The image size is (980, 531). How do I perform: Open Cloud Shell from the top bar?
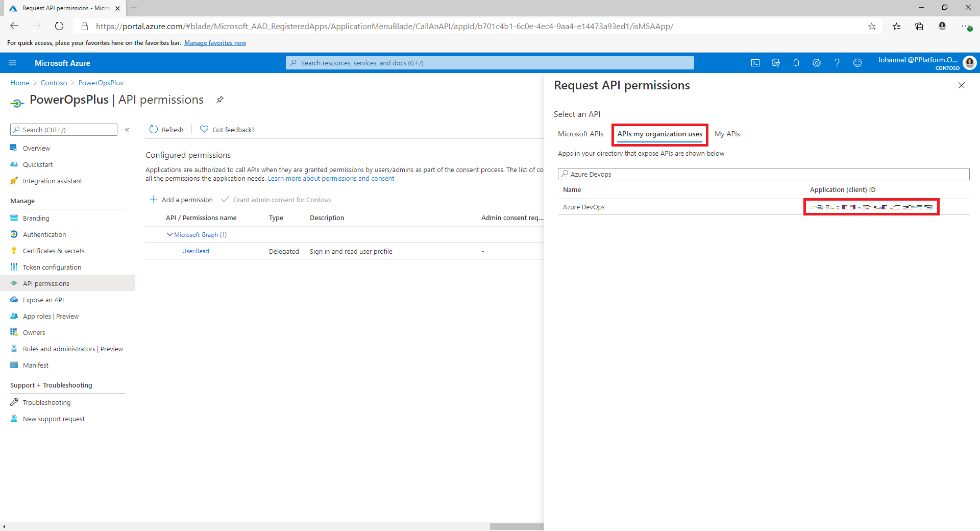pyautogui.click(x=755, y=63)
